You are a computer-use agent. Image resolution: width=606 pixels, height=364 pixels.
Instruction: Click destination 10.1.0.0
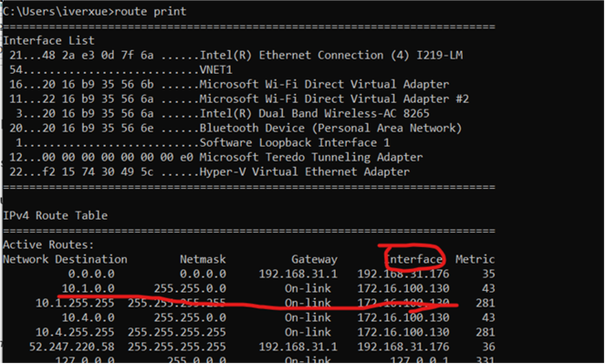coord(89,288)
